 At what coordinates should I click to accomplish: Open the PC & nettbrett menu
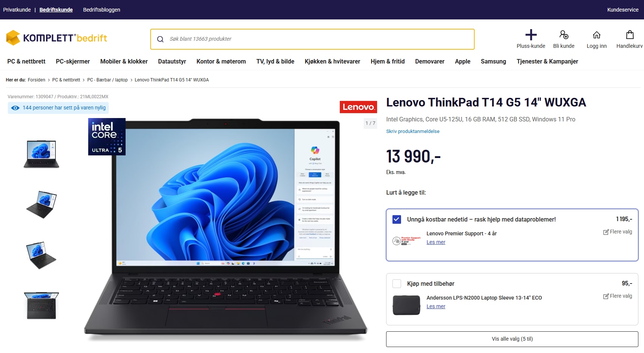(26, 61)
